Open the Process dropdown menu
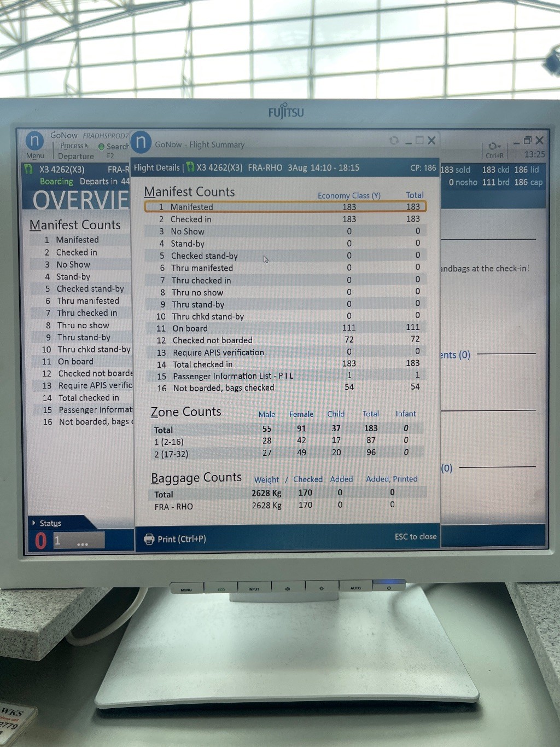Viewport: 560px width, 747px height. pos(74,146)
